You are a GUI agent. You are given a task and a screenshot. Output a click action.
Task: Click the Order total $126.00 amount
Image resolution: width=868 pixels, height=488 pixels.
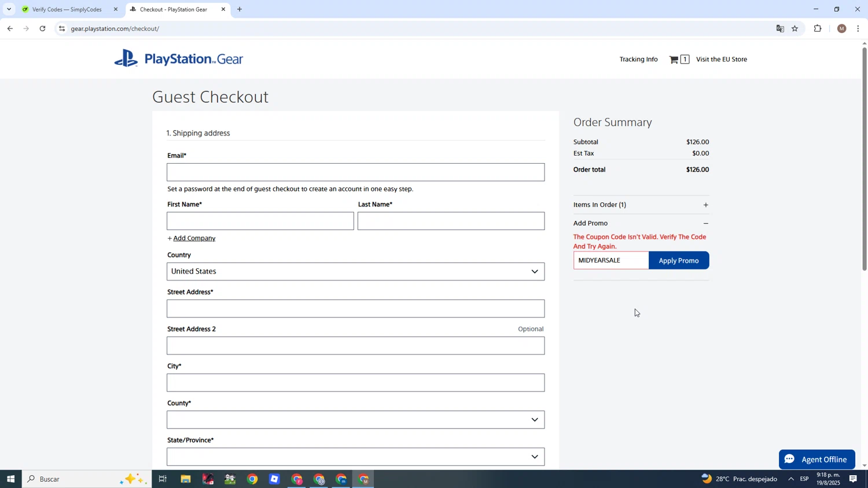697,169
